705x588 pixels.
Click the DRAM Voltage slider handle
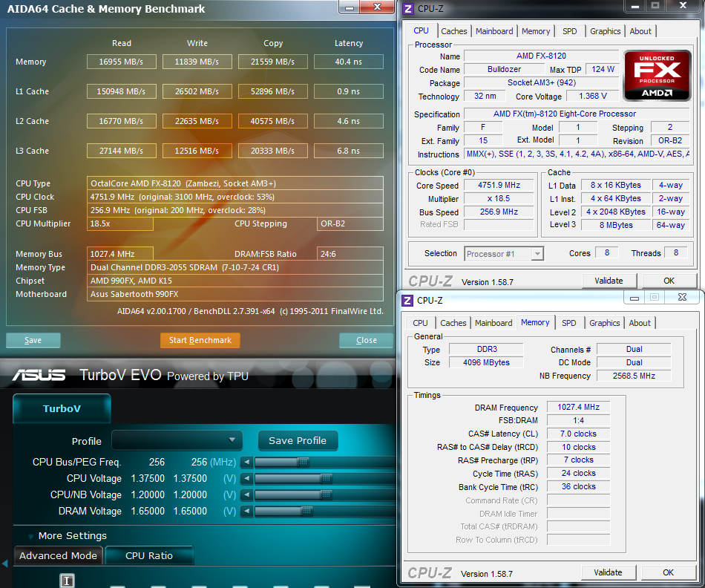[306, 511]
